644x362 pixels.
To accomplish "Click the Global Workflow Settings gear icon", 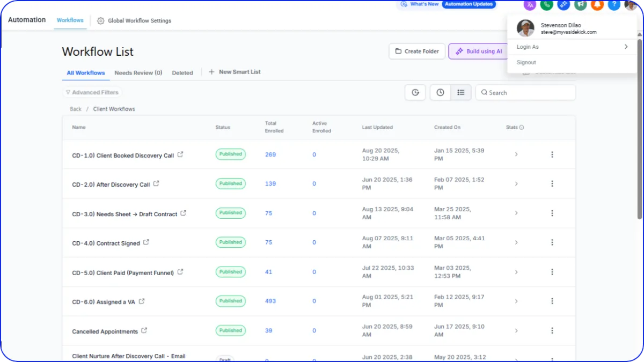I will (100, 21).
